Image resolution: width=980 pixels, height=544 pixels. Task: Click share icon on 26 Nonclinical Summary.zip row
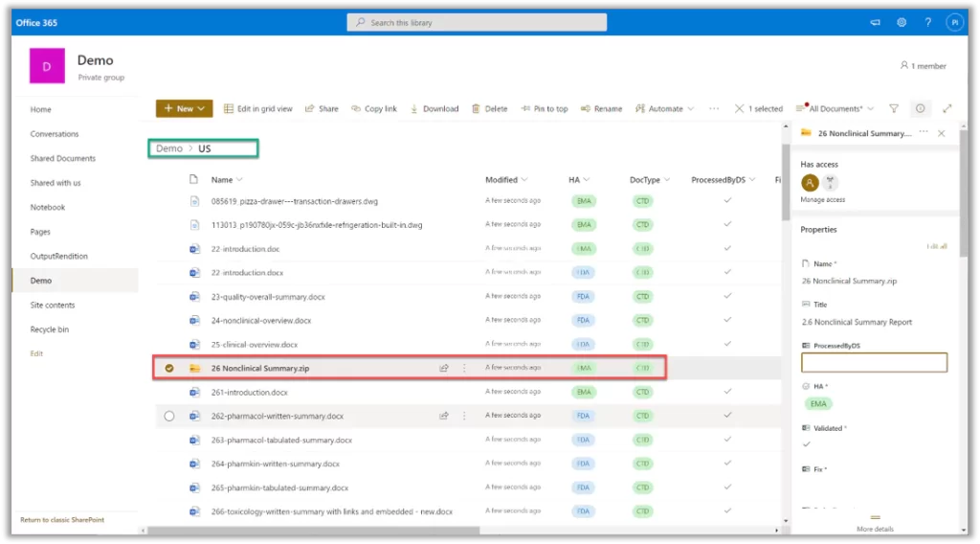tap(444, 369)
